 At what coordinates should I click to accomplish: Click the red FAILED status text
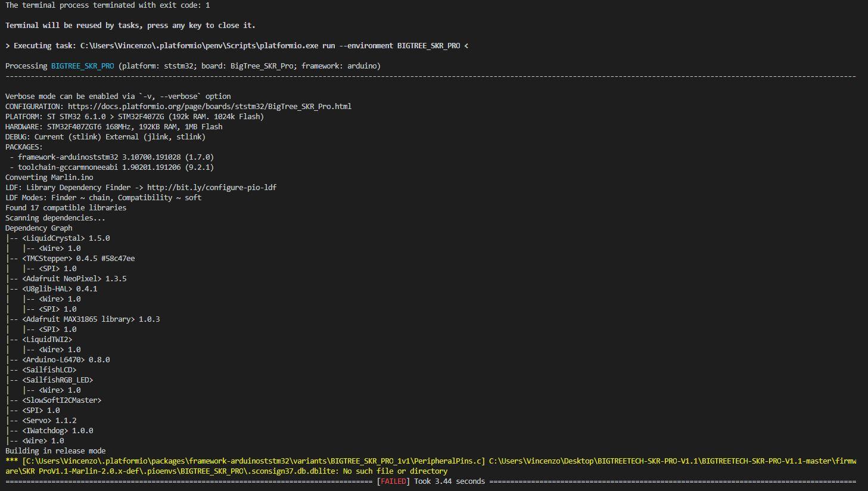pyautogui.click(x=393, y=481)
